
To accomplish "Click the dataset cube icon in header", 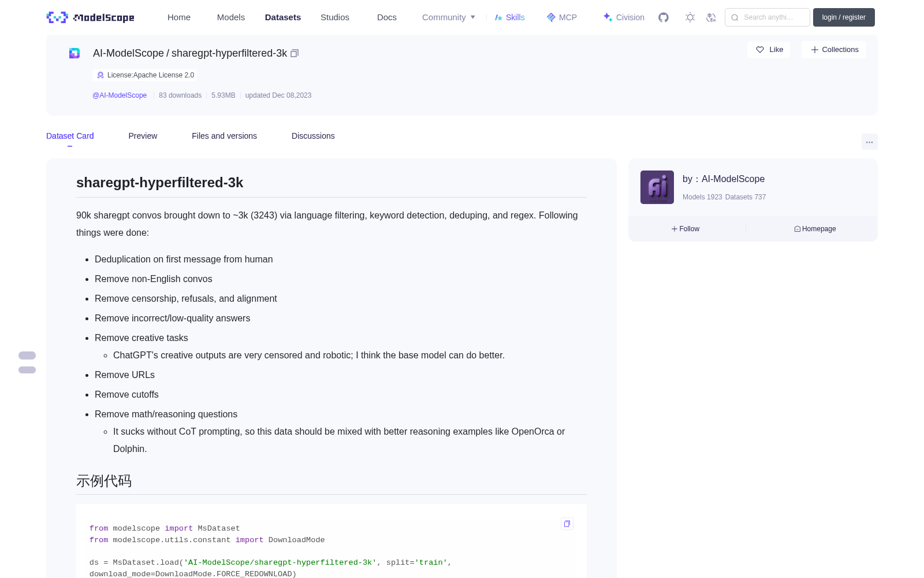I will point(74,53).
